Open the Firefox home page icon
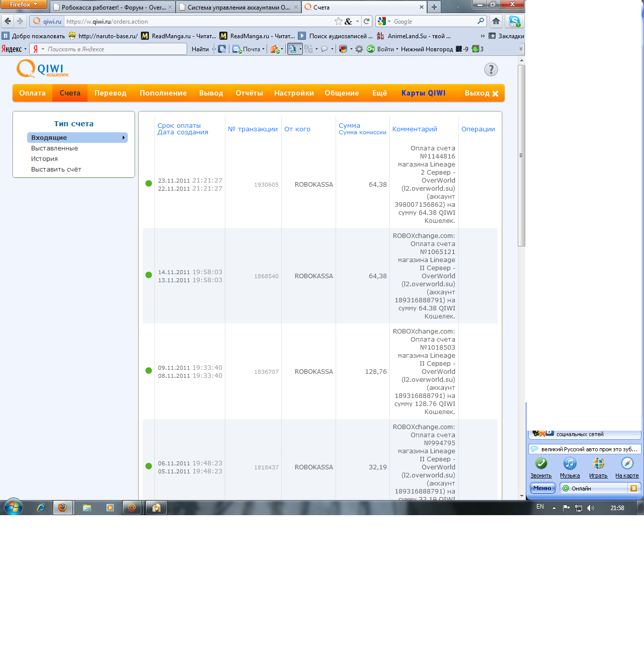Image resolution: width=644 pixels, height=654 pixels. (x=496, y=21)
